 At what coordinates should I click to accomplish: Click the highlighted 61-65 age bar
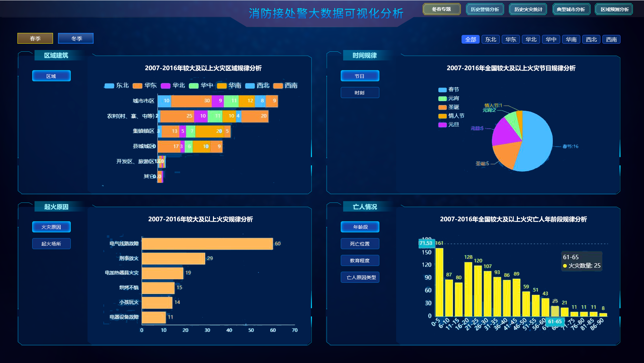[555, 311]
